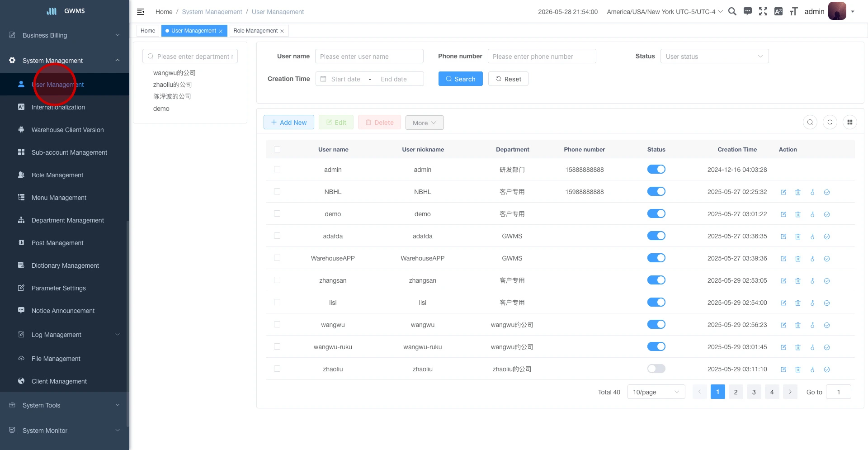Key icon in zhangsan row
Screen dimensions: 868x450
[x=812, y=281]
